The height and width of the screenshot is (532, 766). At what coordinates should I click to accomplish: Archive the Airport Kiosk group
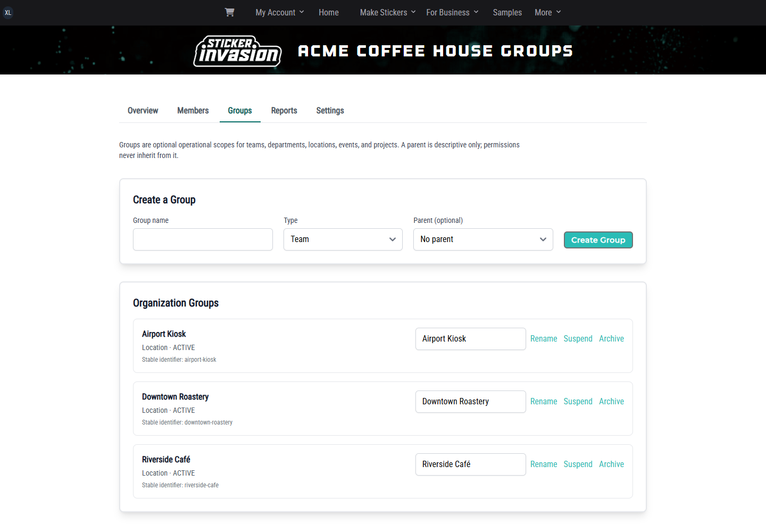click(612, 339)
